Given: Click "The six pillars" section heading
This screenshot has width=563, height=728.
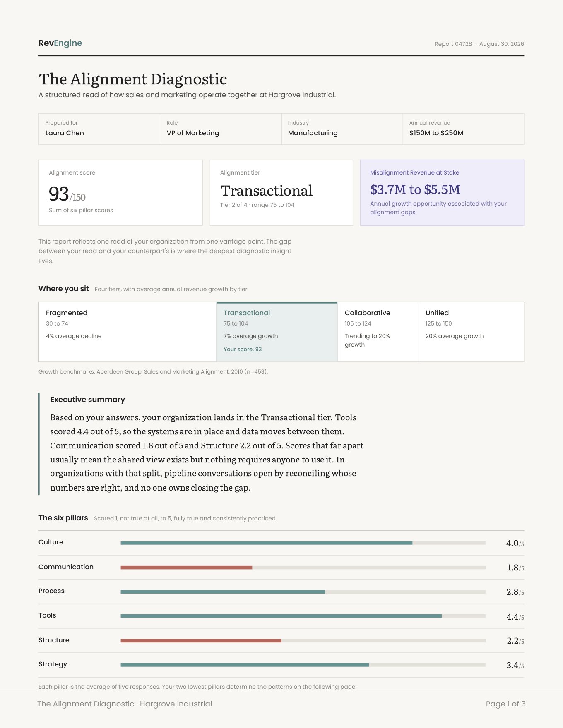Looking at the screenshot, I should [x=63, y=518].
